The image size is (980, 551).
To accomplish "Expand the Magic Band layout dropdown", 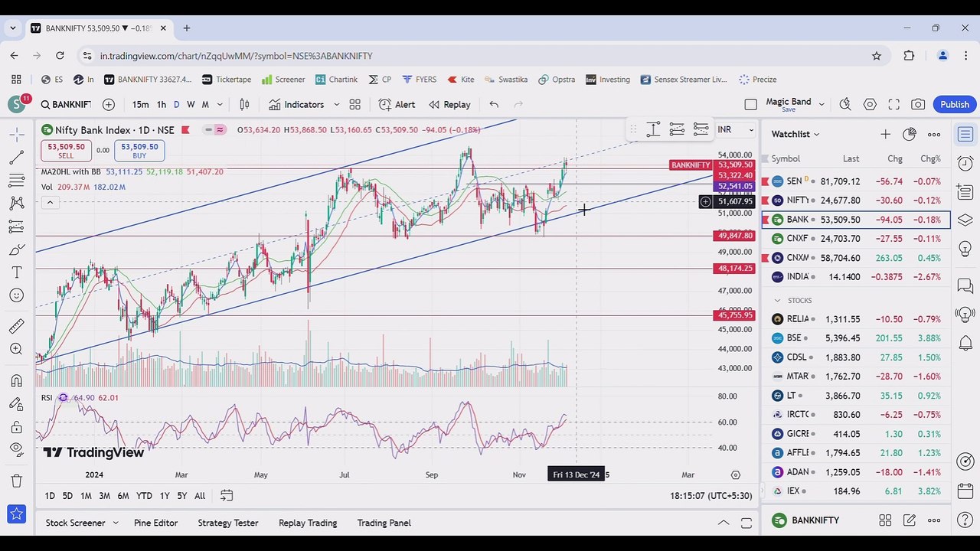I will [x=822, y=105].
